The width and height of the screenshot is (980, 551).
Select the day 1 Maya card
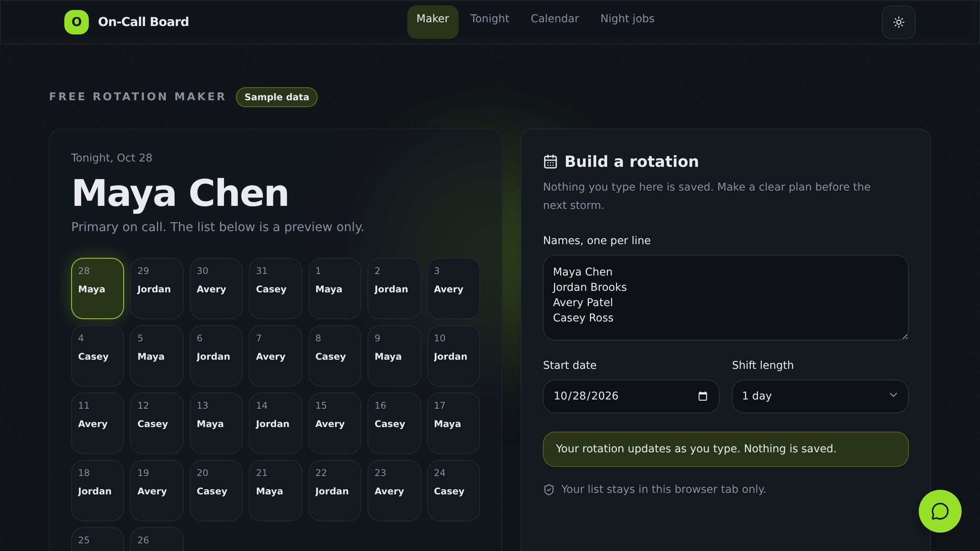pos(335,289)
